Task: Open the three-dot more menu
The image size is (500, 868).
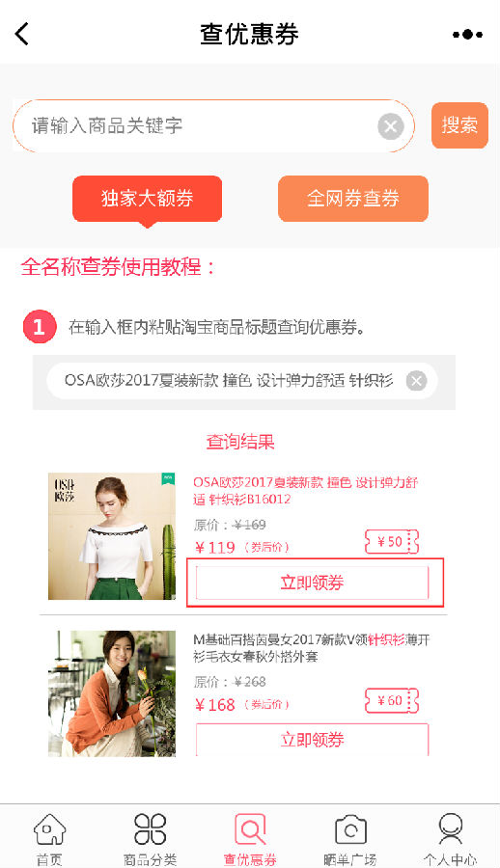Action: (x=467, y=35)
